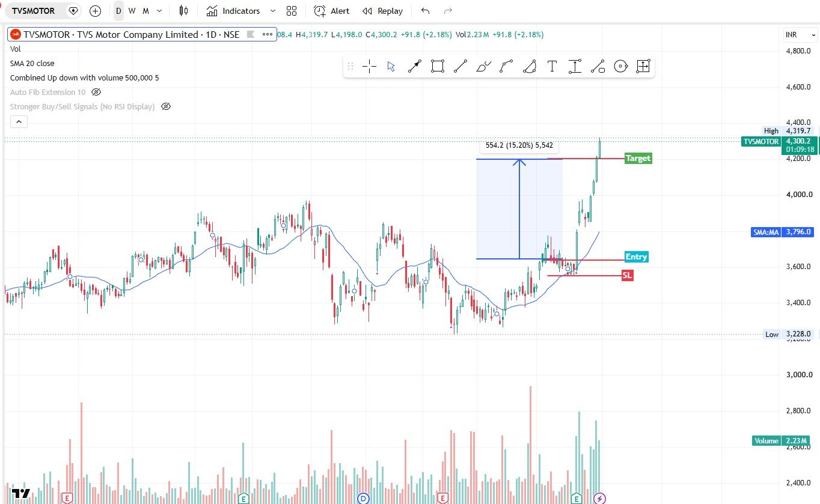Click the green Target label
The width and height of the screenshot is (820, 504).
pos(638,159)
